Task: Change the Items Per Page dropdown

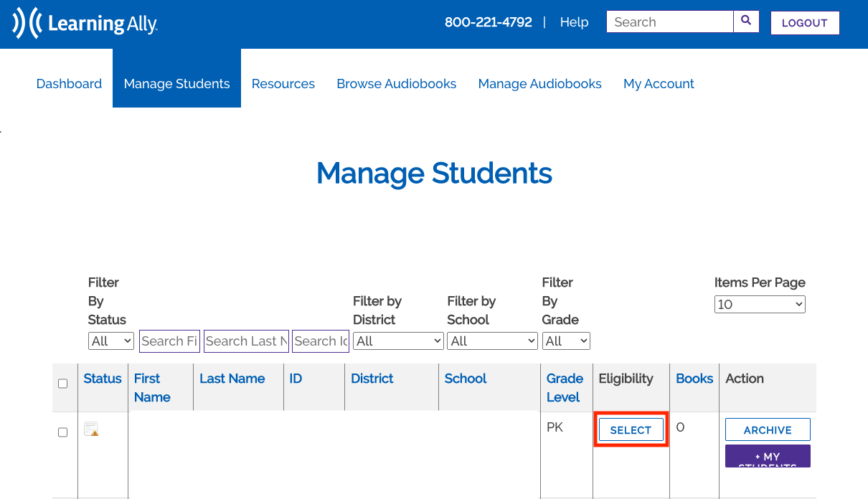Action: [760, 305]
